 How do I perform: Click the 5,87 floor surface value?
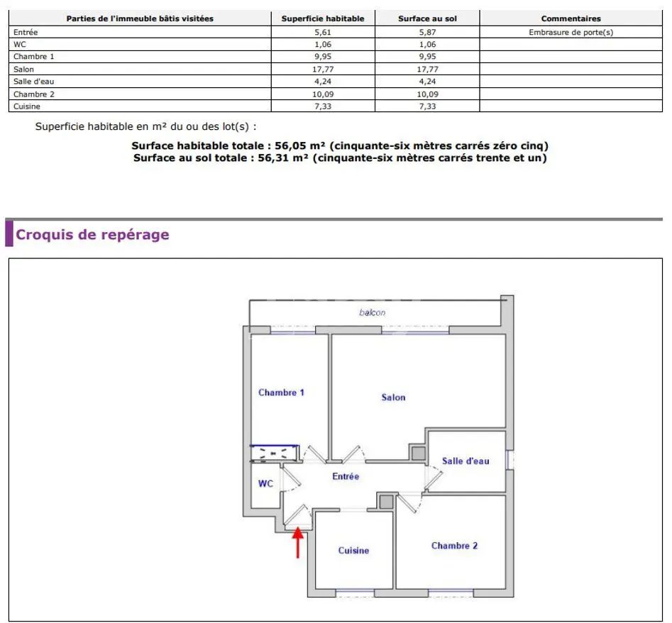point(427,32)
